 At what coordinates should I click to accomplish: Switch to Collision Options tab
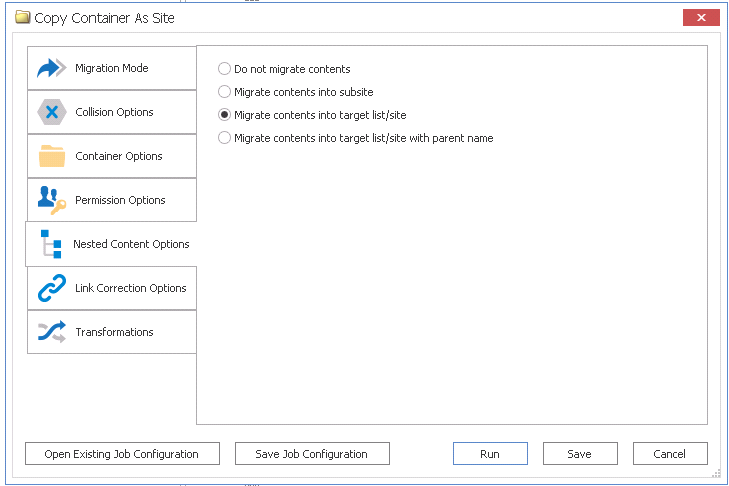(x=114, y=112)
